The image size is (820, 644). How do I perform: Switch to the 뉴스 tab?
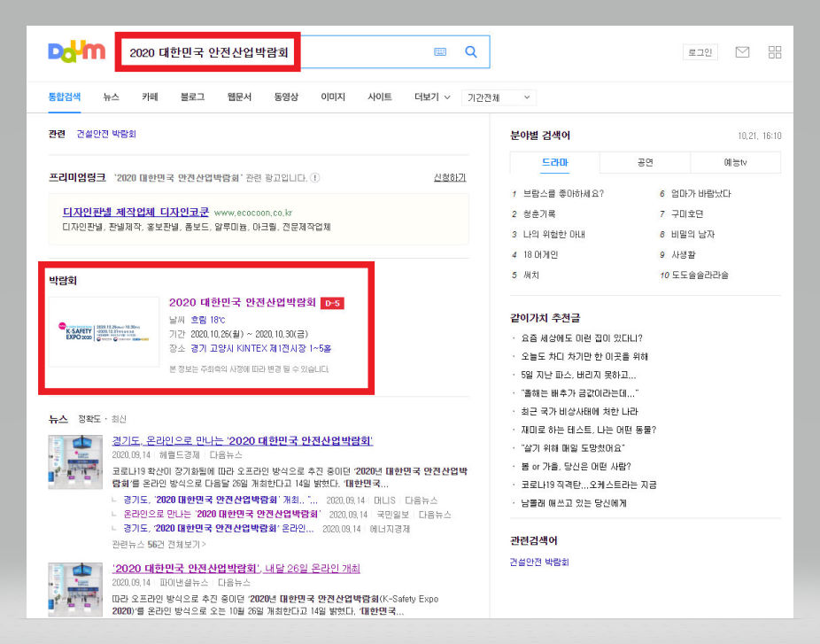tap(111, 97)
